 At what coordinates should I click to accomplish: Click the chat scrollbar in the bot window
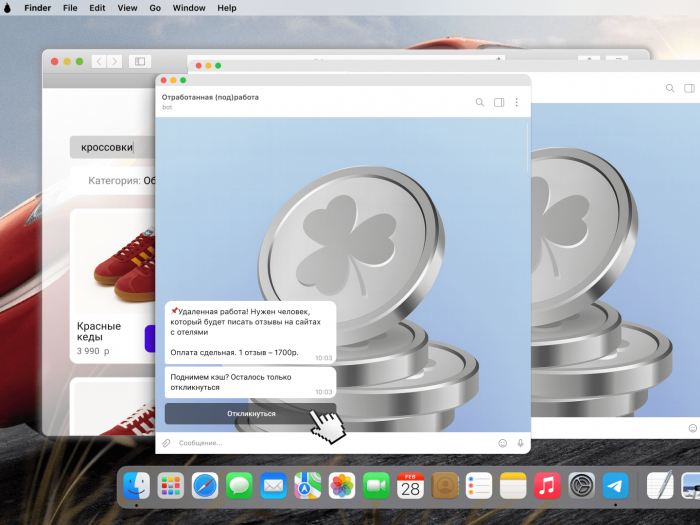(528, 147)
